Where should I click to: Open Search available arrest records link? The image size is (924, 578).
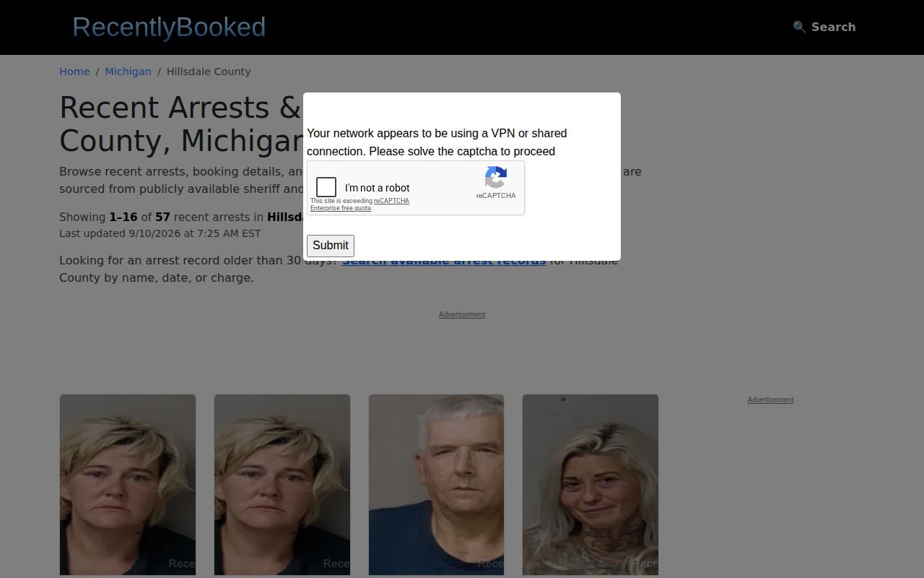(x=444, y=261)
